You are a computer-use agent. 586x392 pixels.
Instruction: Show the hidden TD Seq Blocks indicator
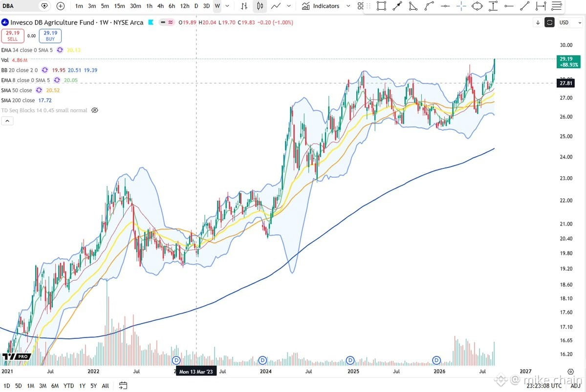pyautogui.click(x=94, y=110)
